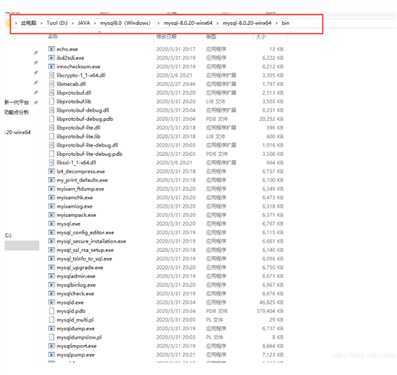Viewport: 397px width, 375px height.
Task: Select file name mysql_upgrade.exe
Action: pyautogui.click(x=80, y=267)
